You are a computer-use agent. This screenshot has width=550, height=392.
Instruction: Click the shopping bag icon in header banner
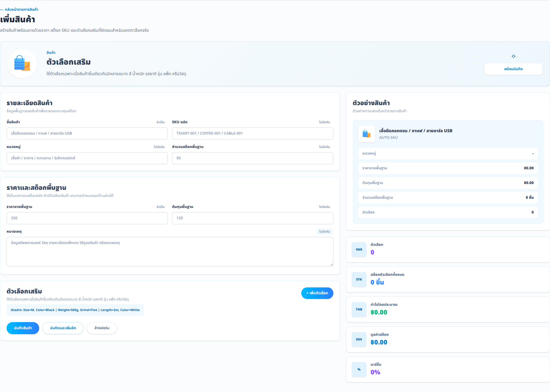pos(22,64)
